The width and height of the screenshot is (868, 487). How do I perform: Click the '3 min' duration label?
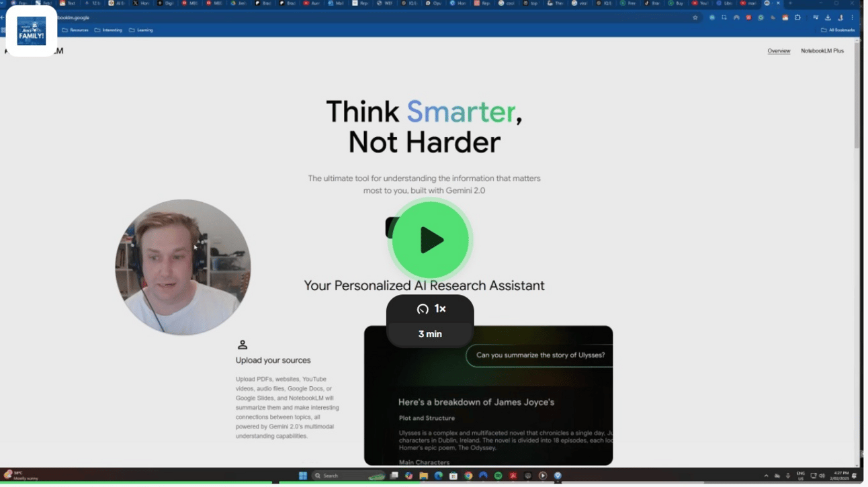click(430, 334)
